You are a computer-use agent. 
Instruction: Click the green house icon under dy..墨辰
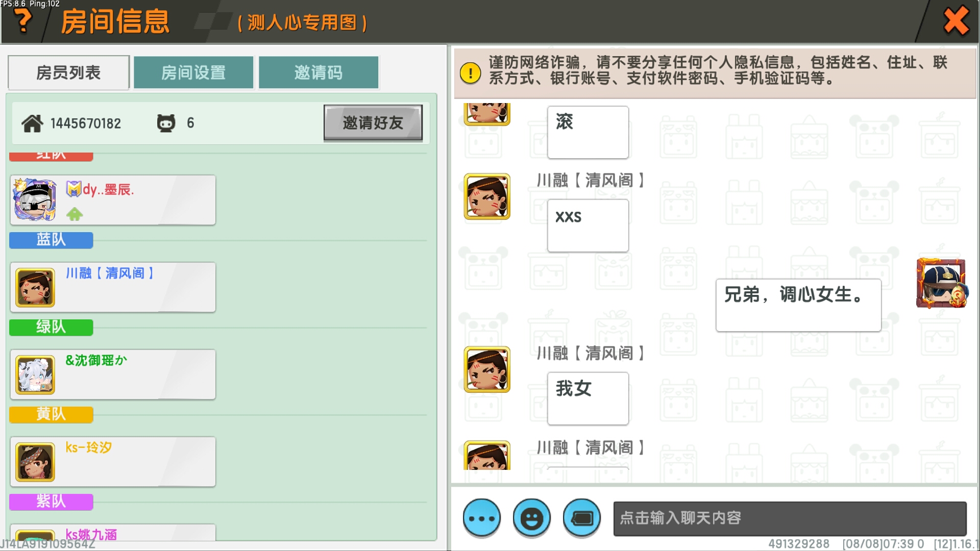[x=75, y=214]
